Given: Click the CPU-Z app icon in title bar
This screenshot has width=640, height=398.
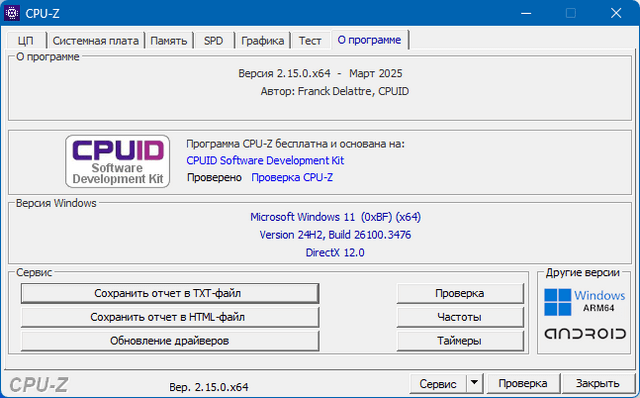Looking at the screenshot, I should pos(12,13).
